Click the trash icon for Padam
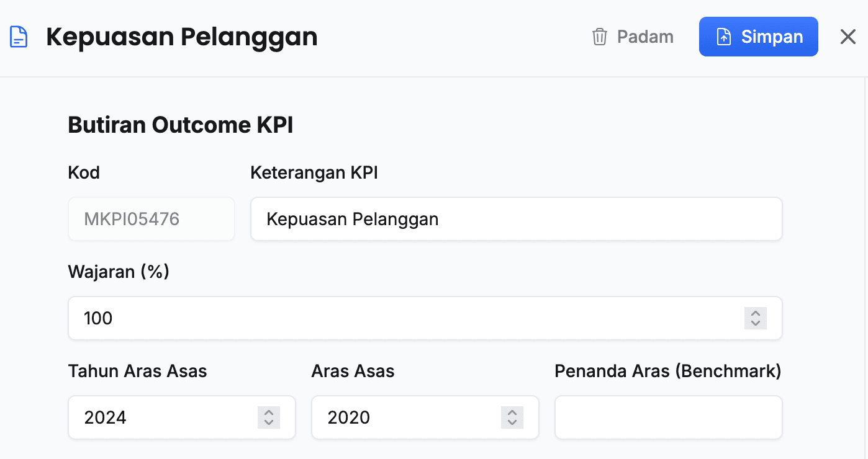Viewport: 868px width, 459px height. [x=599, y=37]
